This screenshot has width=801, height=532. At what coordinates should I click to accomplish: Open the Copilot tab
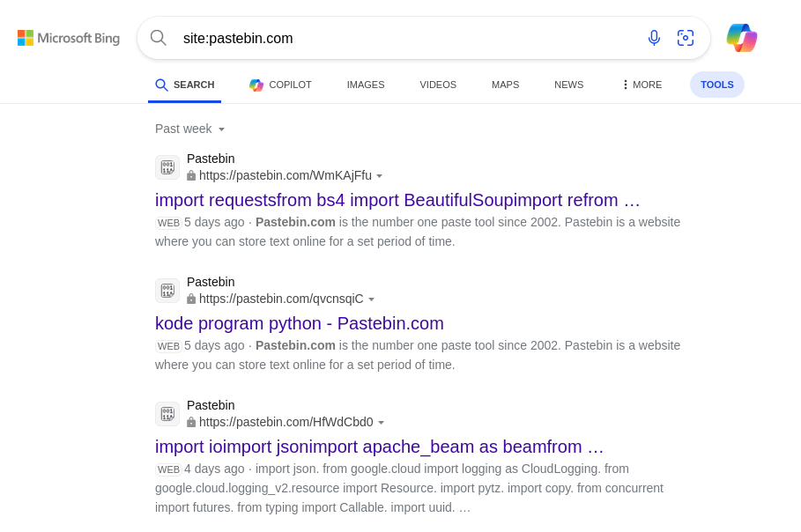pyautogui.click(x=280, y=85)
